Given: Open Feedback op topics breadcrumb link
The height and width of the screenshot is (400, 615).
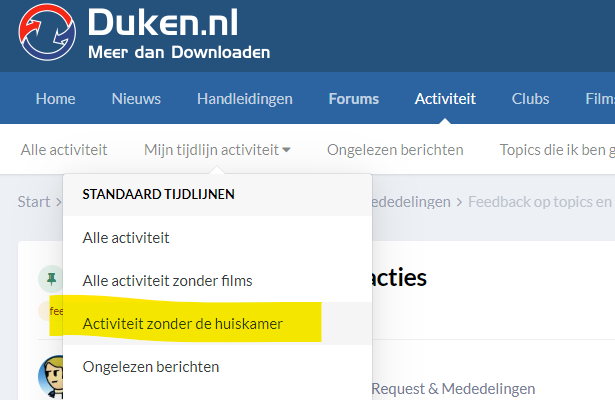Looking at the screenshot, I should 541,202.
